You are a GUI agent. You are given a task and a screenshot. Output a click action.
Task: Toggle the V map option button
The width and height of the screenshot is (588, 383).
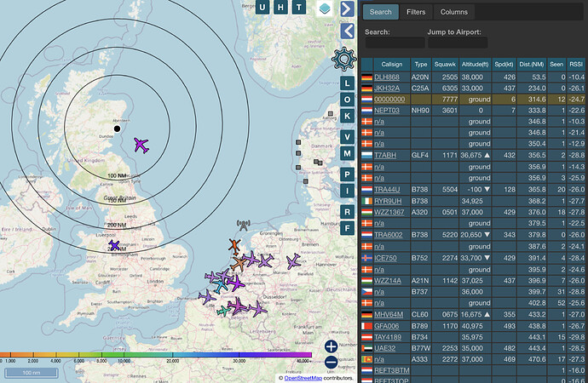tap(347, 137)
